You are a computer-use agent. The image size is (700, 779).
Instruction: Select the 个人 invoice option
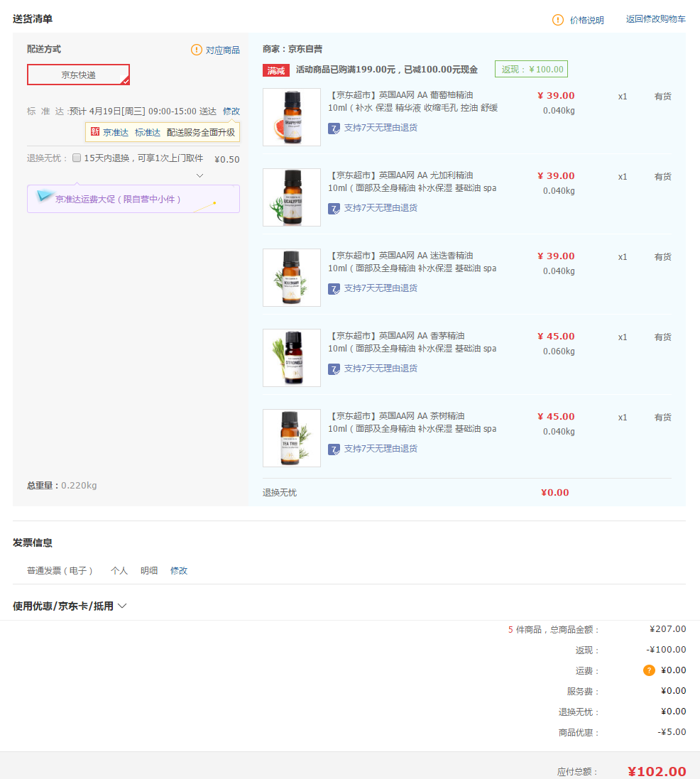(x=119, y=570)
